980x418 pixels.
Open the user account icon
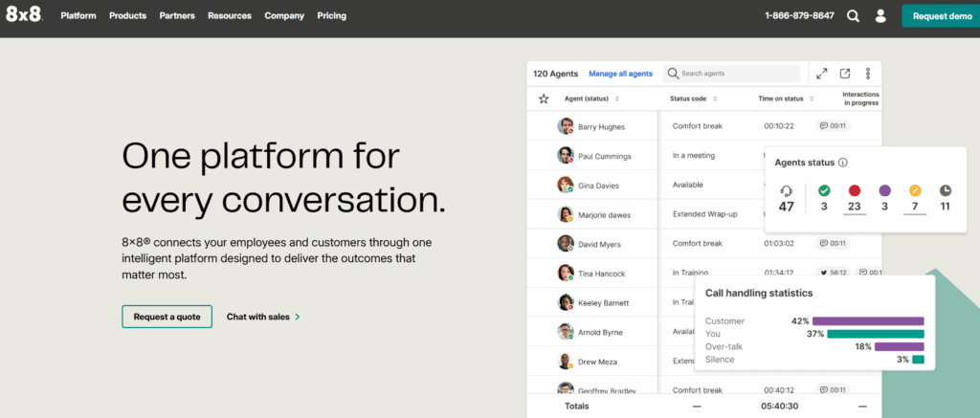pyautogui.click(x=880, y=16)
